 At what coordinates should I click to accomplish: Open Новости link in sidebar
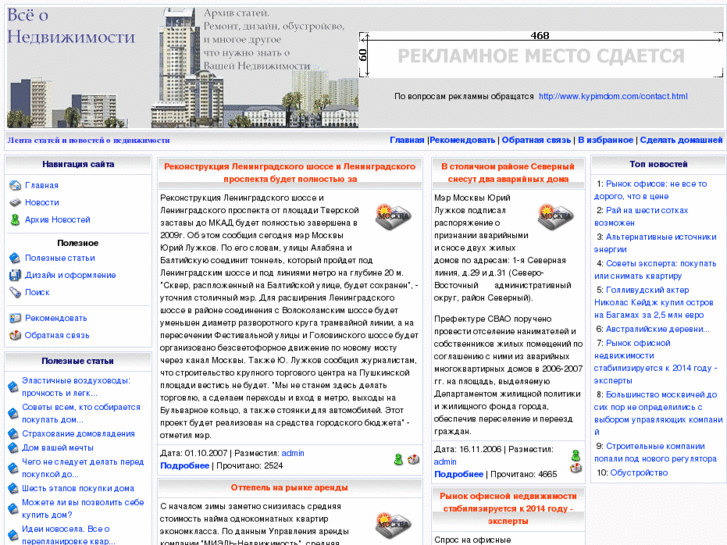point(42,203)
